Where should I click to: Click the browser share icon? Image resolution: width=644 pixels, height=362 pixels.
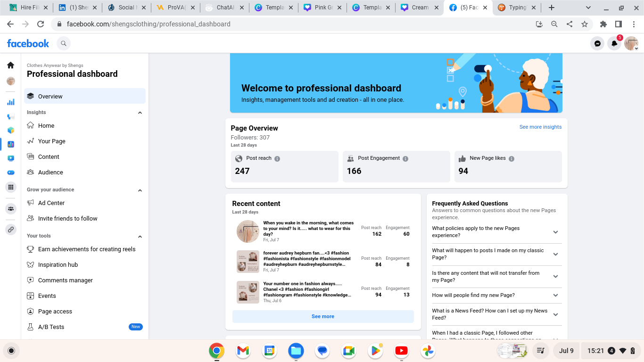point(570,24)
